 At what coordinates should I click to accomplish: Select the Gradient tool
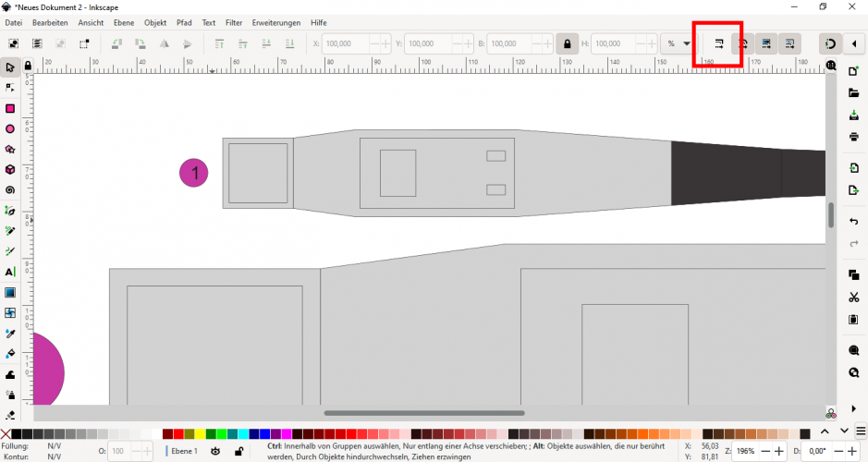10,293
